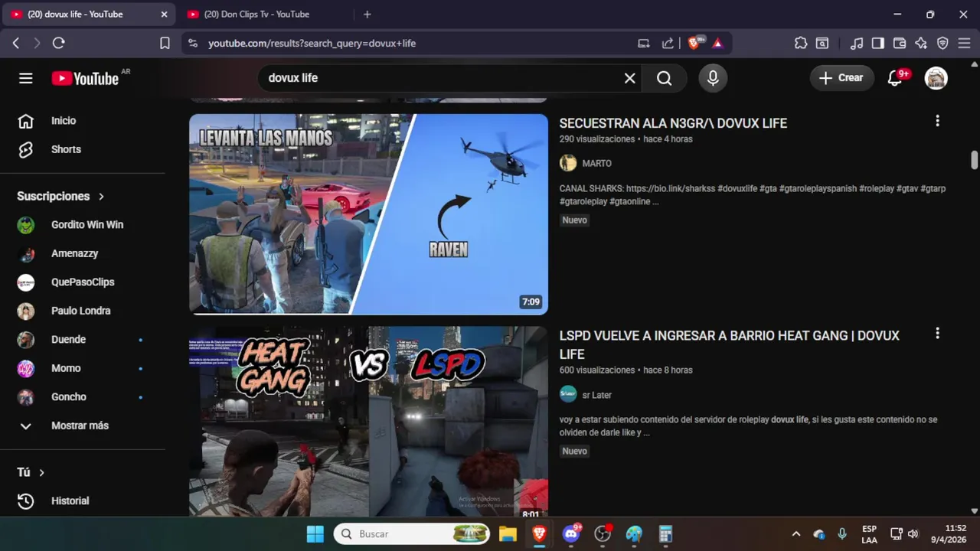This screenshot has height=551, width=980.
Task: Play the LEVANTA LAS MANOS thumbnail video
Action: pyautogui.click(x=368, y=214)
